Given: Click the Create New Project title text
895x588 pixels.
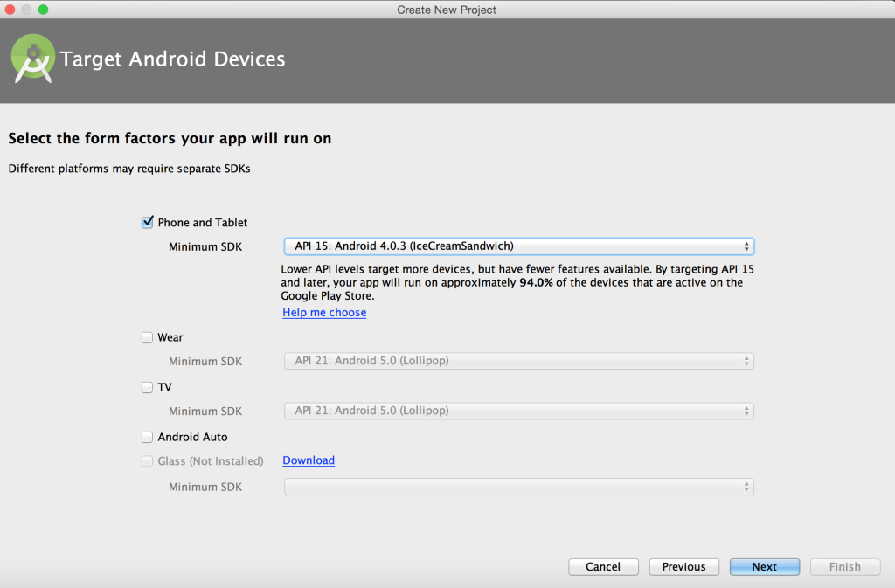Looking at the screenshot, I should pyautogui.click(x=447, y=10).
